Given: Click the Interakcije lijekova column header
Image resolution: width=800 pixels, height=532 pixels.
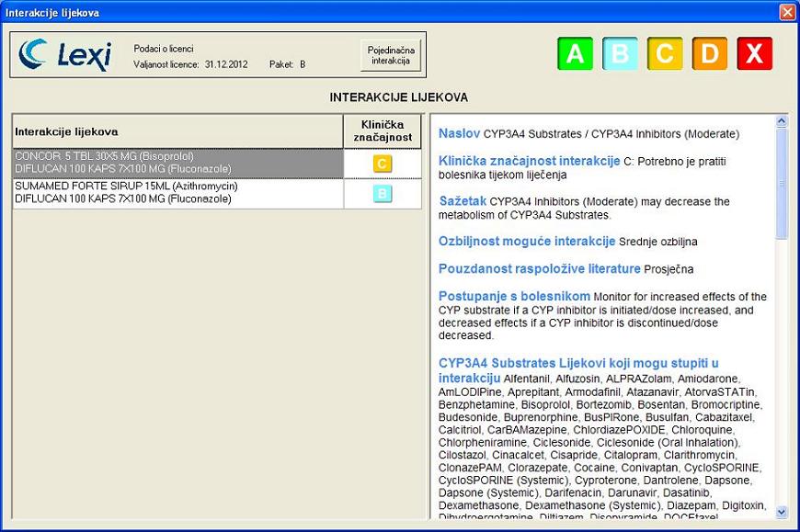Looking at the screenshot, I should click(x=177, y=131).
